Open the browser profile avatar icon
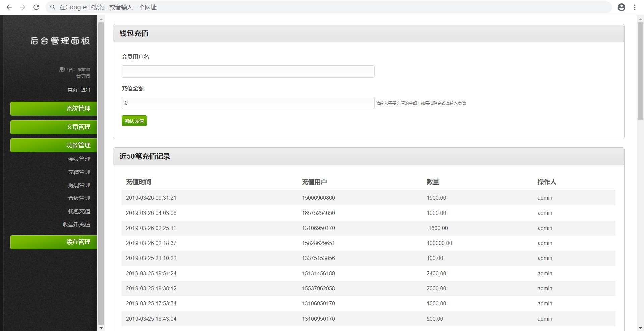 pos(621,7)
